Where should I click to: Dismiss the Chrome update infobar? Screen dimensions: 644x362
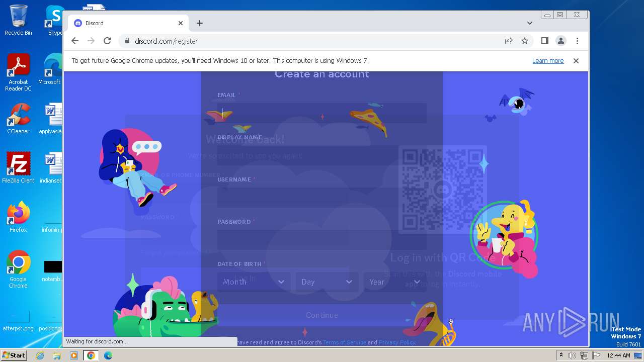576,61
